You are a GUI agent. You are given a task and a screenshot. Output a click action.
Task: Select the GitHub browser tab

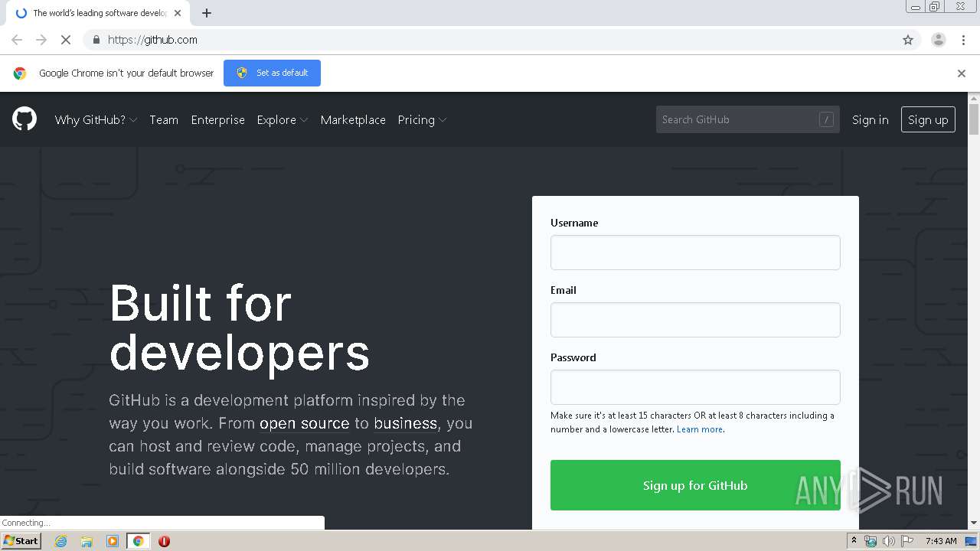point(100,13)
